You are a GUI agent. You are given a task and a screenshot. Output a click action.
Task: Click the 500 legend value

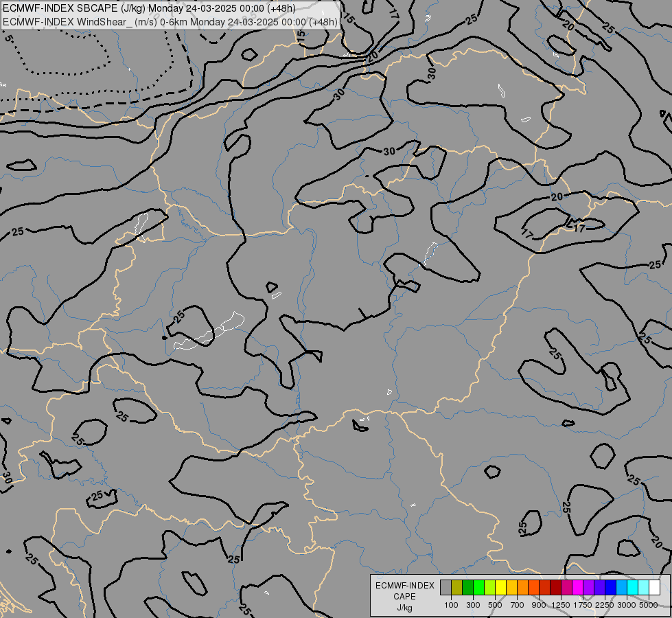[495, 605]
